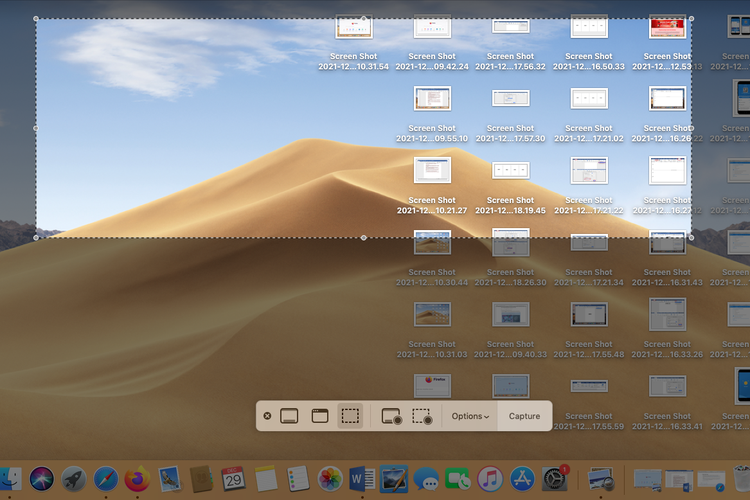Select Screen Shot 2021-12...17.57.30 file thumbnail
Viewport: 750px width, 500px height.
tap(510, 98)
